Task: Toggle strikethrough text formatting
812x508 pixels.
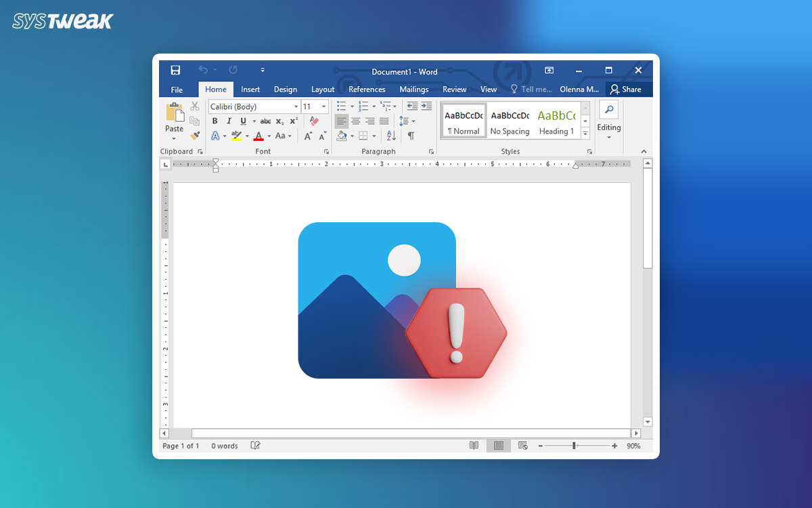Action: (265, 121)
